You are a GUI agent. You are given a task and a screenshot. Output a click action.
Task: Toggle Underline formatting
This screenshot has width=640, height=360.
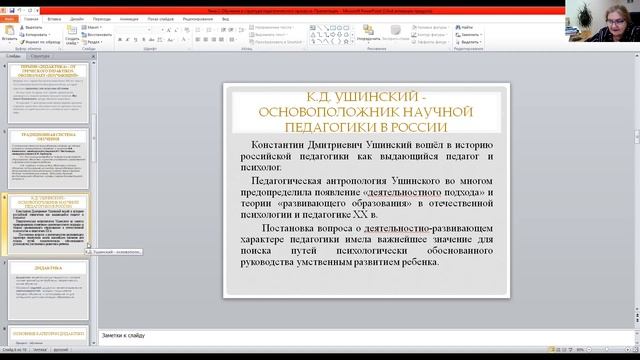tap(136, 40)
